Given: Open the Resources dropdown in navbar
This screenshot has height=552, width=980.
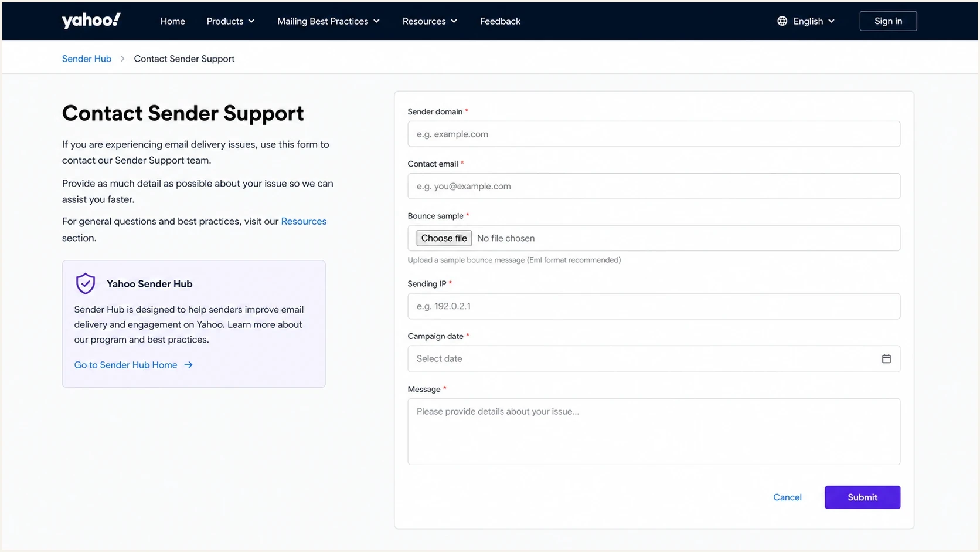Looking at the screenshot, I should click(430, 21).
